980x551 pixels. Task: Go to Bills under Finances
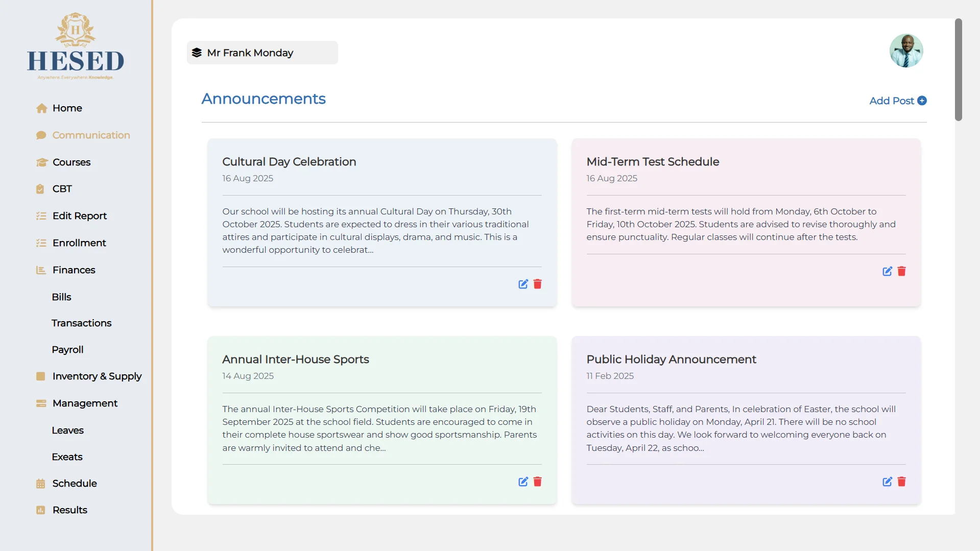[61, 297]
